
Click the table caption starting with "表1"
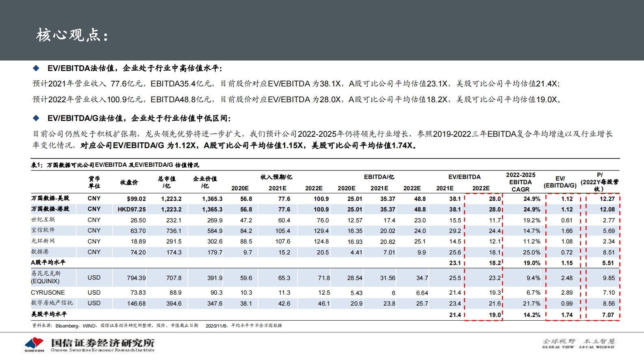pyautogui.click(x=115, y=165)
